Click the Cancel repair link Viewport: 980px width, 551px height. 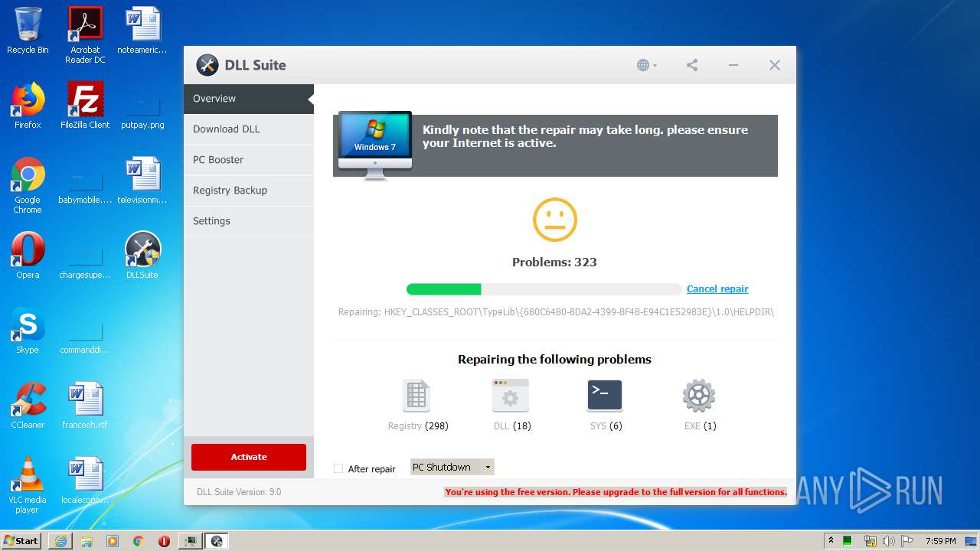click(717, 289)
